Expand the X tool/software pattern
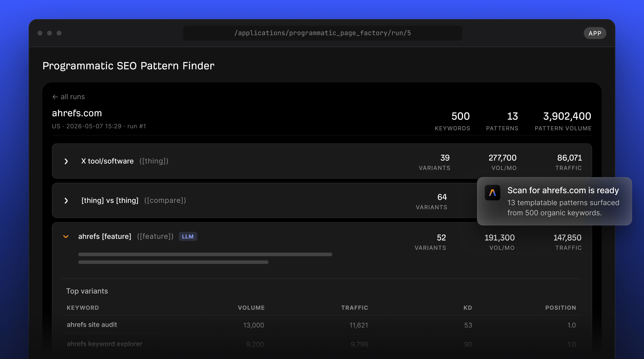 tap(66, 161)
